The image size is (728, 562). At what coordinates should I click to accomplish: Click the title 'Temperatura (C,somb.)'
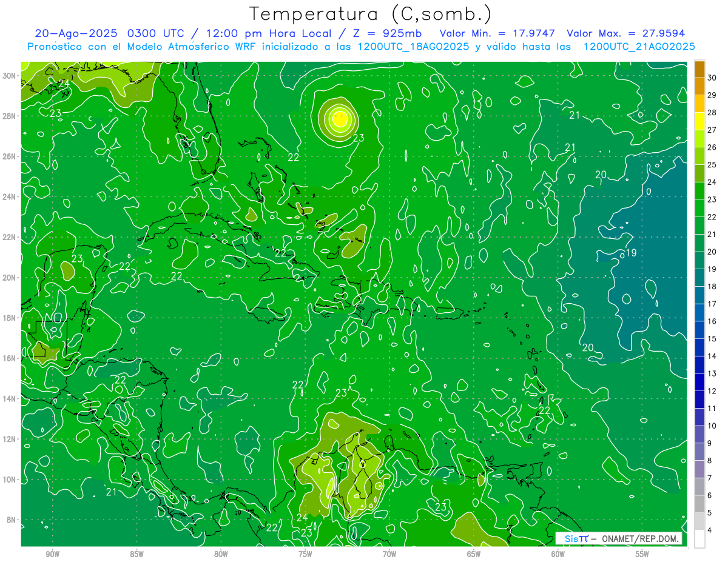point(371,14)
